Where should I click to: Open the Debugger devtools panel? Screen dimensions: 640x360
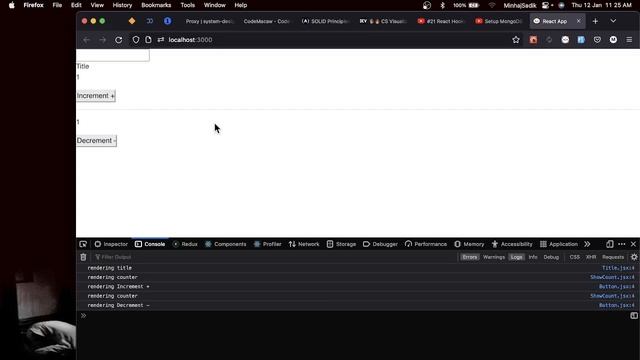coord(380,244)
